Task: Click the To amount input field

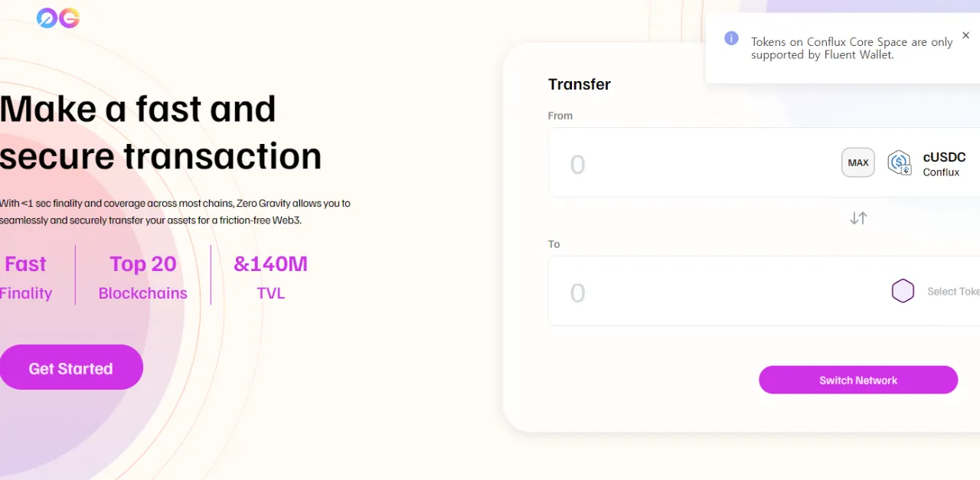Action: tap(689, 292)
